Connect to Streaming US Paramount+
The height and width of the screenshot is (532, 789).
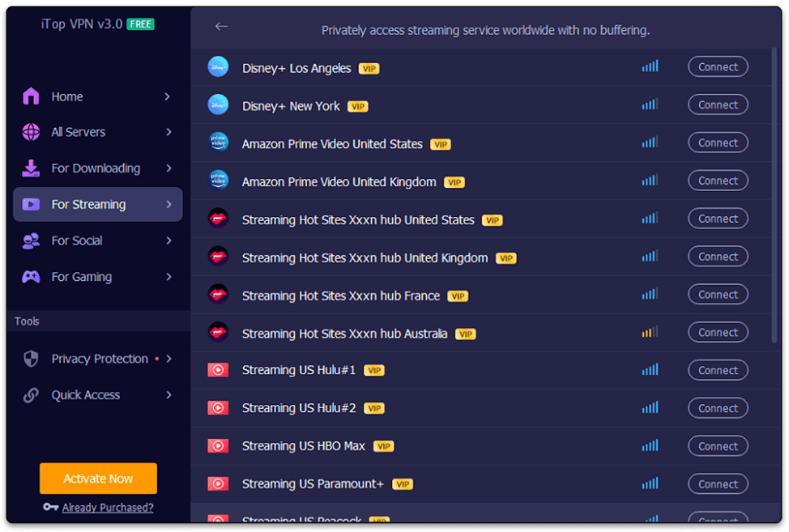pos(718,484)
